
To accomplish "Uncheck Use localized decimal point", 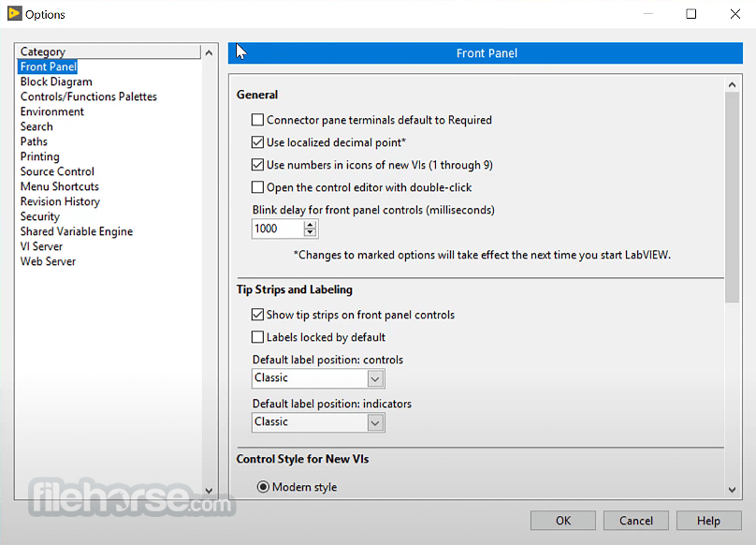I will [258, 142].
